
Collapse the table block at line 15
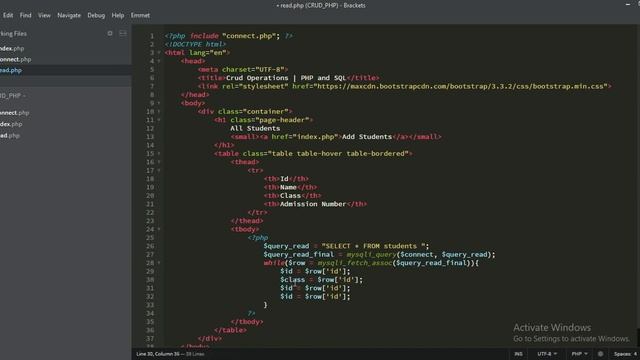pos(159,153)
